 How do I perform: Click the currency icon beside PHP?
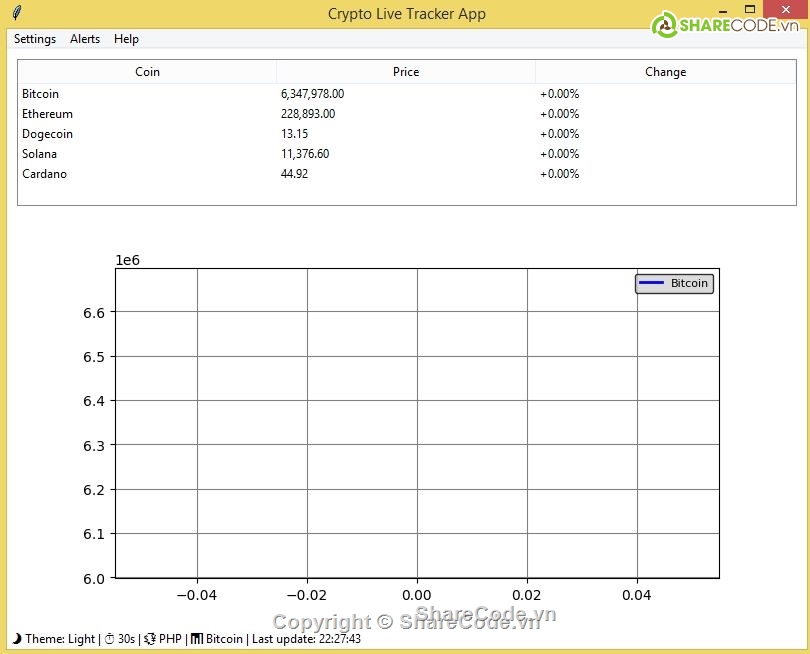(150, 639)
